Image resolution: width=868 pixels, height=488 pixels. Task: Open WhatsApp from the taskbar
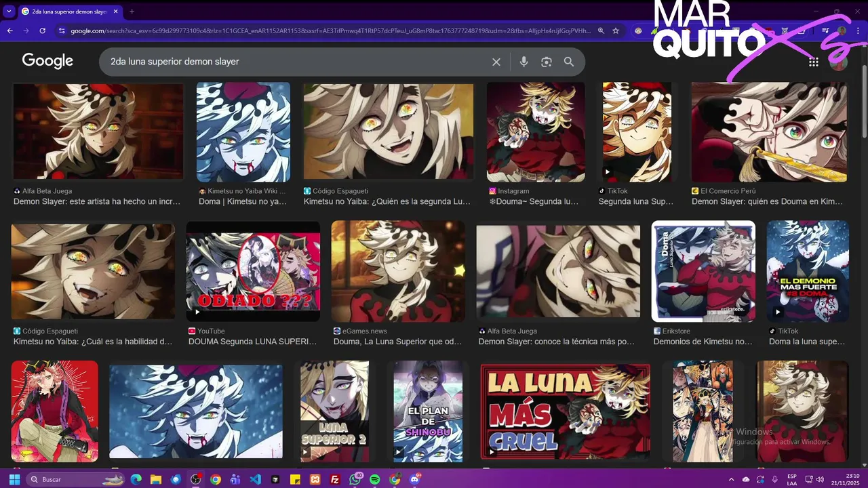tap(355, 479)
